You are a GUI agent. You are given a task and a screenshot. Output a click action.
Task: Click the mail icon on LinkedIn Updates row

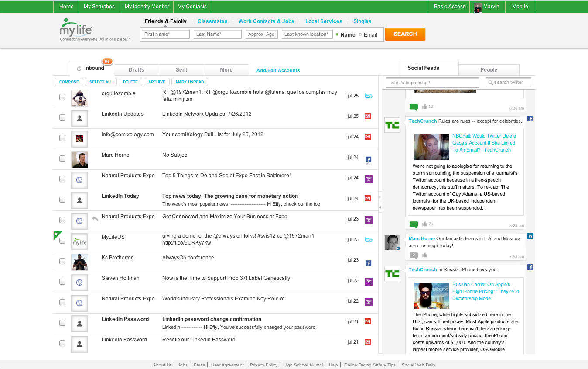368,116
